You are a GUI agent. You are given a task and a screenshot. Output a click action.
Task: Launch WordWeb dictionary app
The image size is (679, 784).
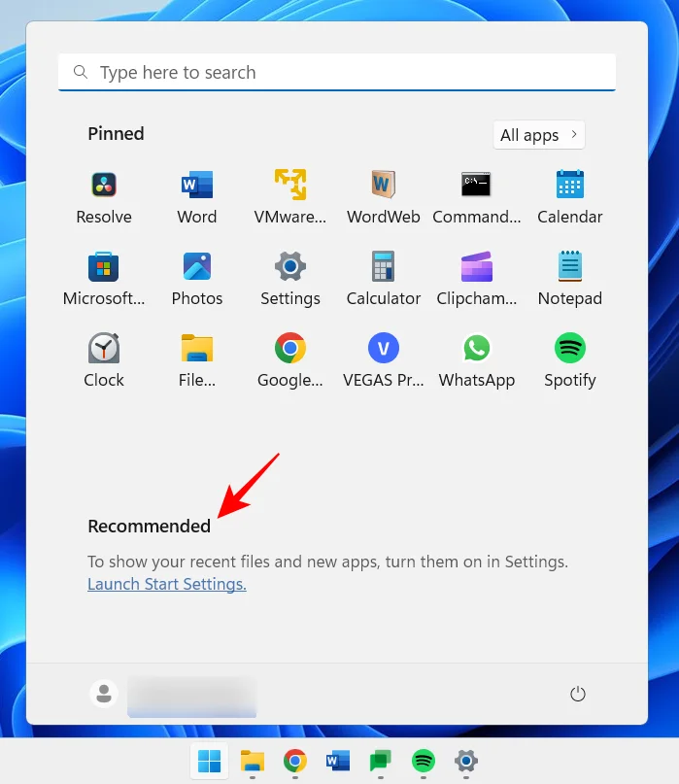pyautogui.click(x=384, y=198)
